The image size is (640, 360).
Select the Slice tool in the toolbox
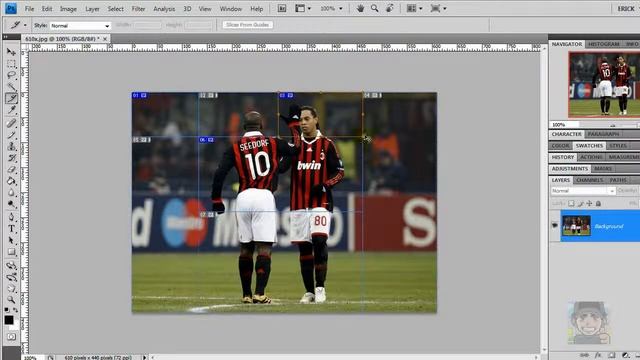[11, 98]
